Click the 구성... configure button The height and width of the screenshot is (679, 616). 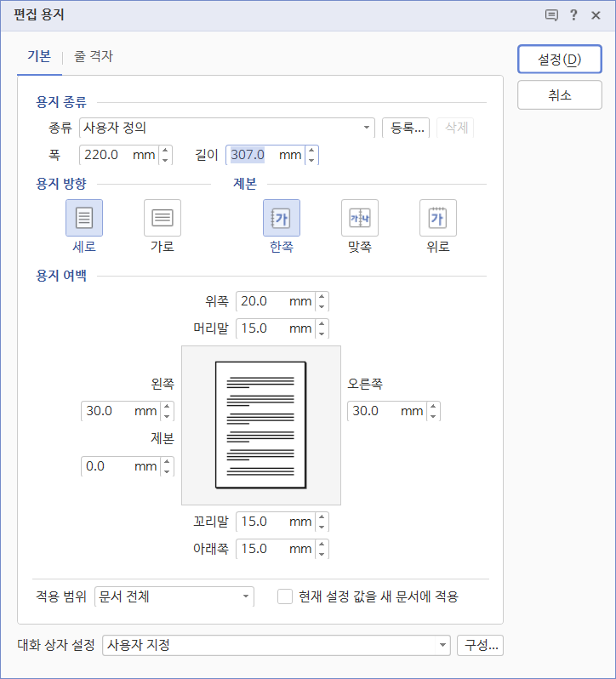481,645
